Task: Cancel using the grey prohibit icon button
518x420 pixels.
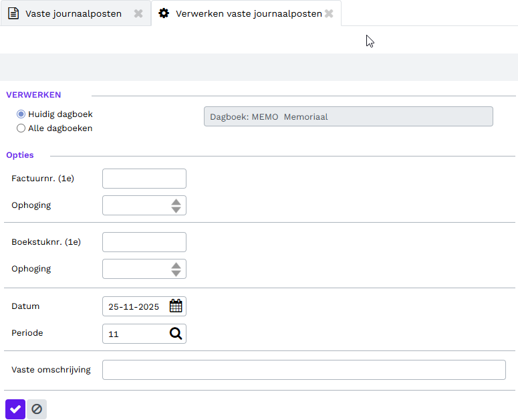Action: click(37, 409)
